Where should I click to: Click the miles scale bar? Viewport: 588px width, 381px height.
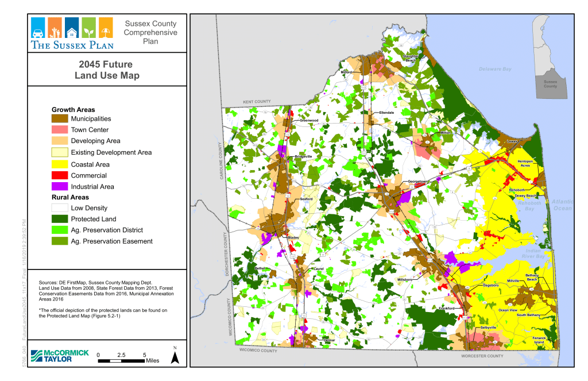coord(121,361)
